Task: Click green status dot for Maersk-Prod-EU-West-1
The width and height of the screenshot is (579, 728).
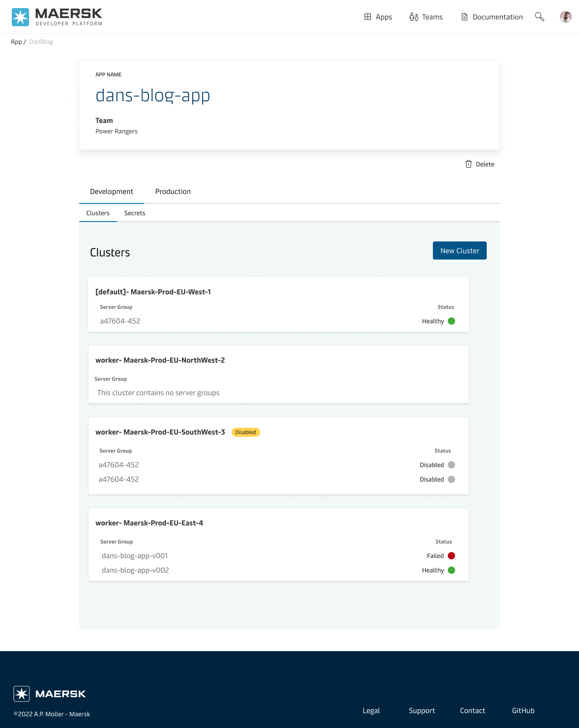Action: (451, 321)
